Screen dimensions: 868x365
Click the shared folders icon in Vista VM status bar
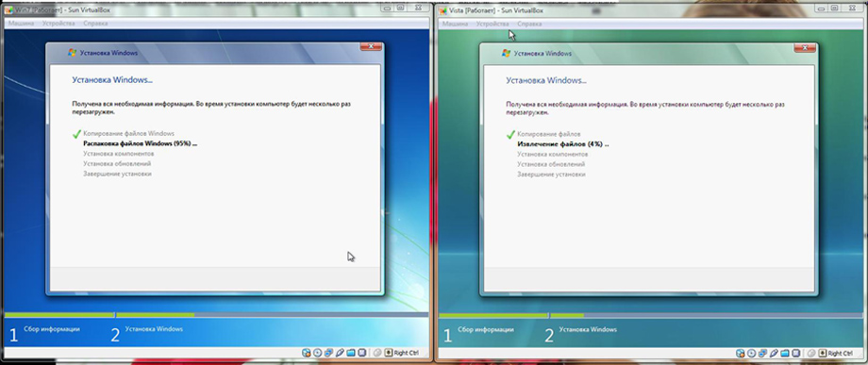pos(785,353)
